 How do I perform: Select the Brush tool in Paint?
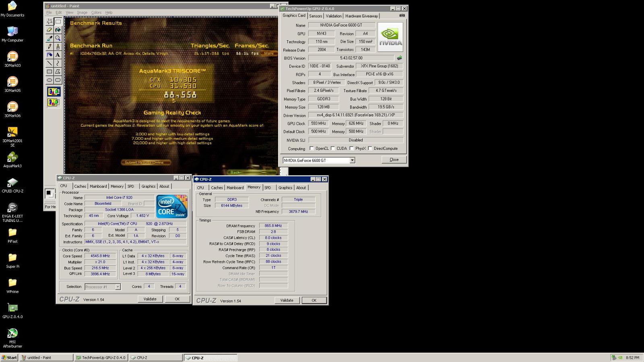[58, 46]
